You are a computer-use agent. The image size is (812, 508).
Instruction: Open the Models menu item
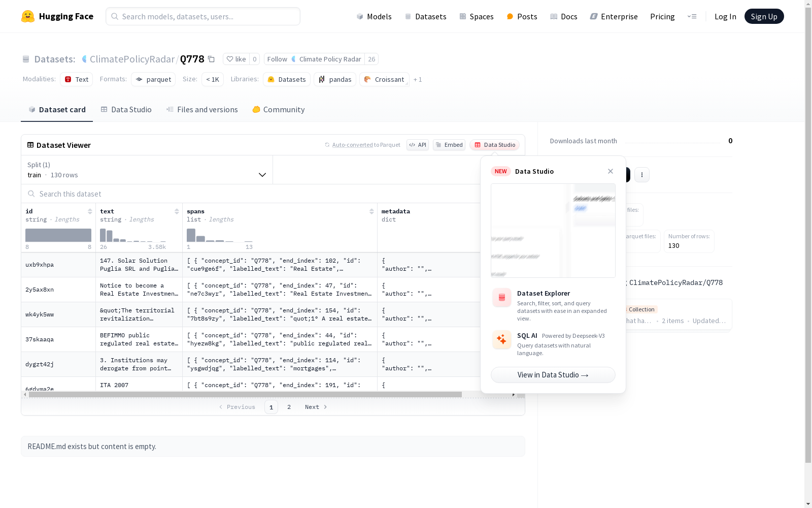pyautogui.click(x=374, y=16)
